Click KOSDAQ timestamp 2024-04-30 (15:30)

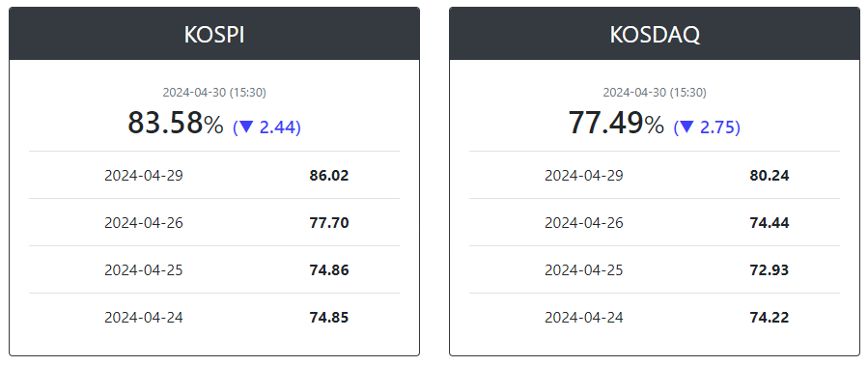click(x=655, y=93)
